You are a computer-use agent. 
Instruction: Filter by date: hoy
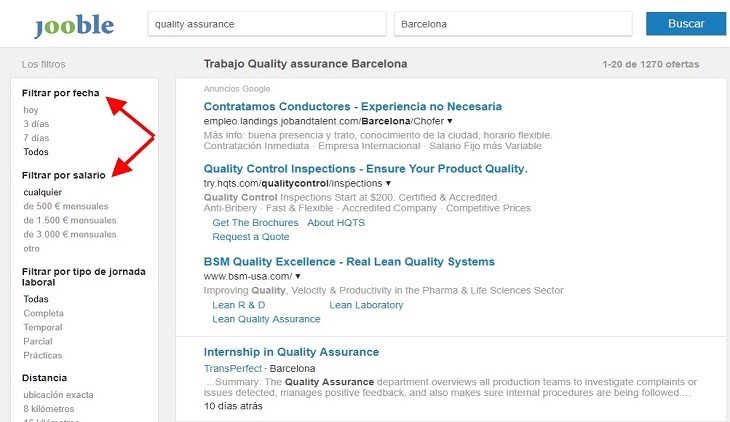[31, 110]
